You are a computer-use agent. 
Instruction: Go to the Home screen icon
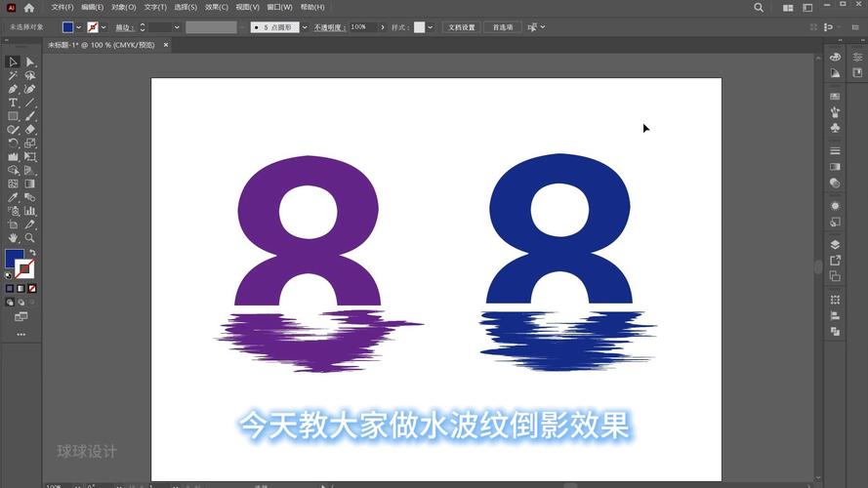pyautogui.click(x=28, y=7)
